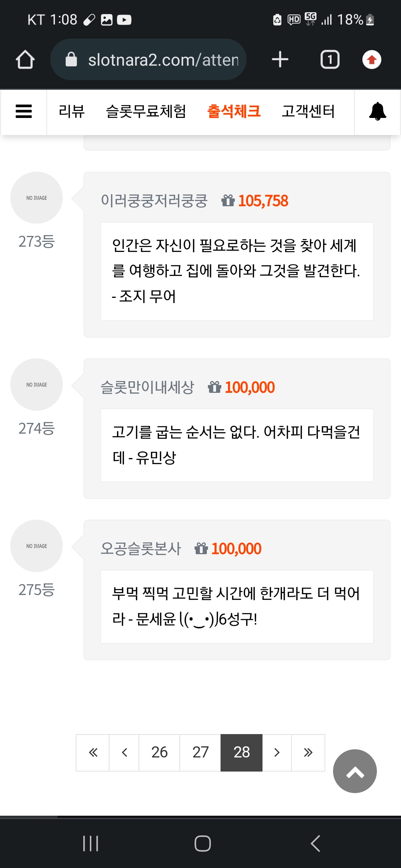The width and height of the screenshot is (401, 868).
Task: Open the tab switcher showing 1
Action: click(330, 60)
